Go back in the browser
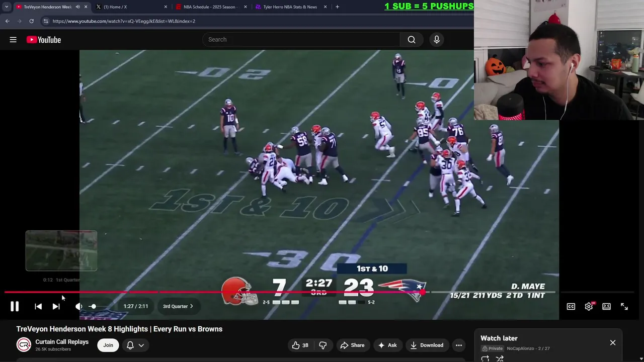This screenshot has width=644, height=362. (x=7, y=21)
